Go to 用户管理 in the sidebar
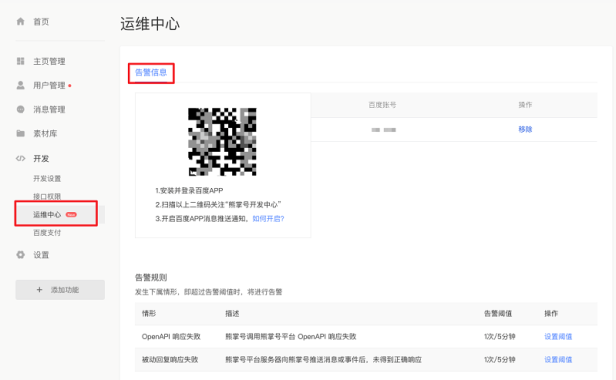Screen dimensions: 616x380 [49, 85]
